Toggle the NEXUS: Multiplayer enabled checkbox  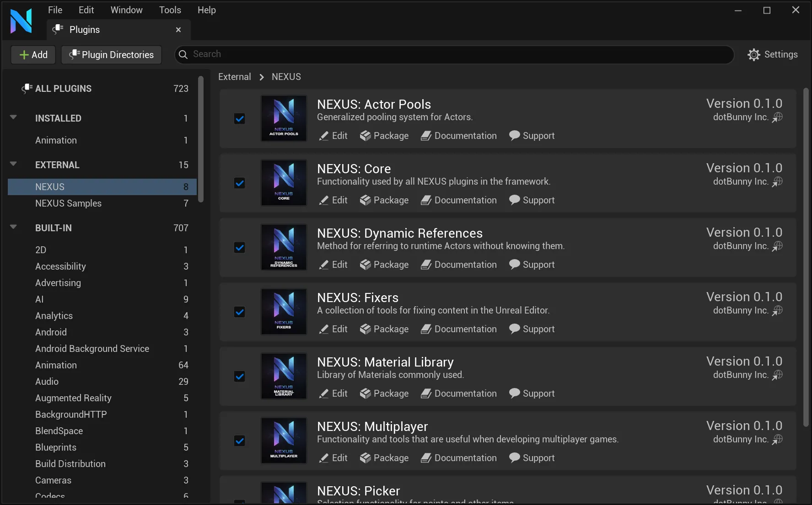(240, 441)
